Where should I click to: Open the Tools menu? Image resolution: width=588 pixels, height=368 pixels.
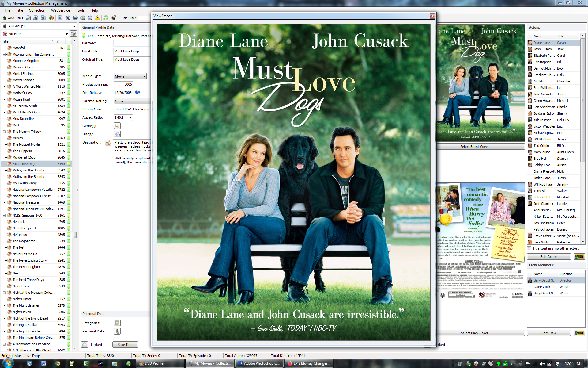[80, 10]
